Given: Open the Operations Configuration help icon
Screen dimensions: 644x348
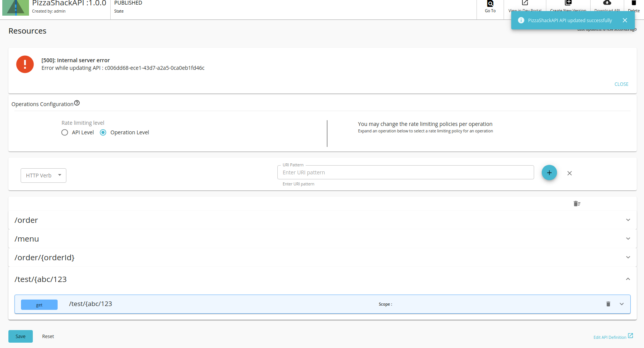Looking at the screenshot, I should point(77,103).
